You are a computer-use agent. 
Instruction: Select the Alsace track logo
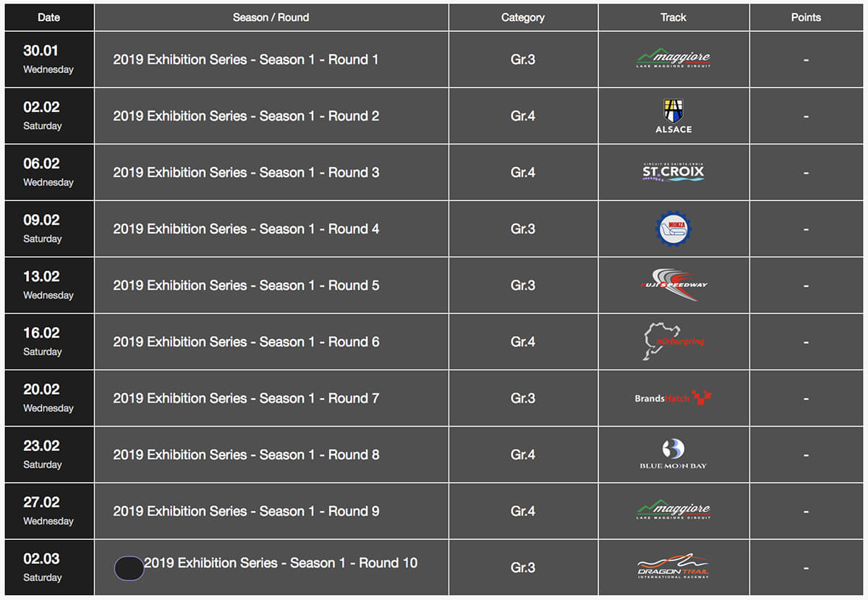tap(673, 116)
